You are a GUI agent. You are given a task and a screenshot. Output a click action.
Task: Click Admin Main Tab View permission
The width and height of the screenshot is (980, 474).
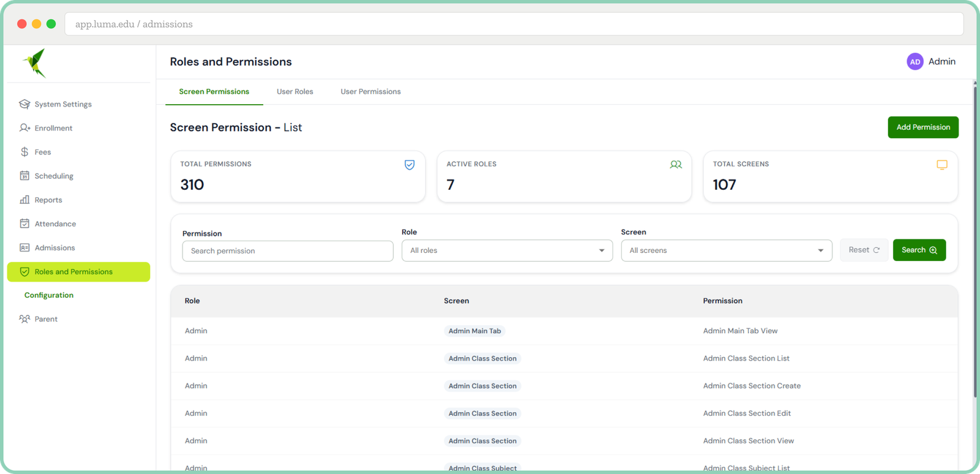pyautogui.click(x=741, y=331)
